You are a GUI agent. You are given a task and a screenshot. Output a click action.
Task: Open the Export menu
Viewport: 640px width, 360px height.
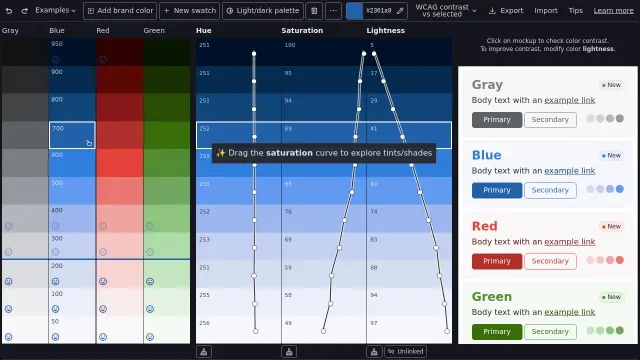tap(506, 11)
